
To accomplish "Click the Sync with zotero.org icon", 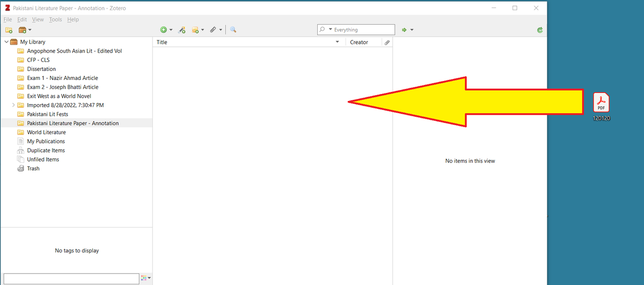I will pyautogui.click(x=540, y=30).
